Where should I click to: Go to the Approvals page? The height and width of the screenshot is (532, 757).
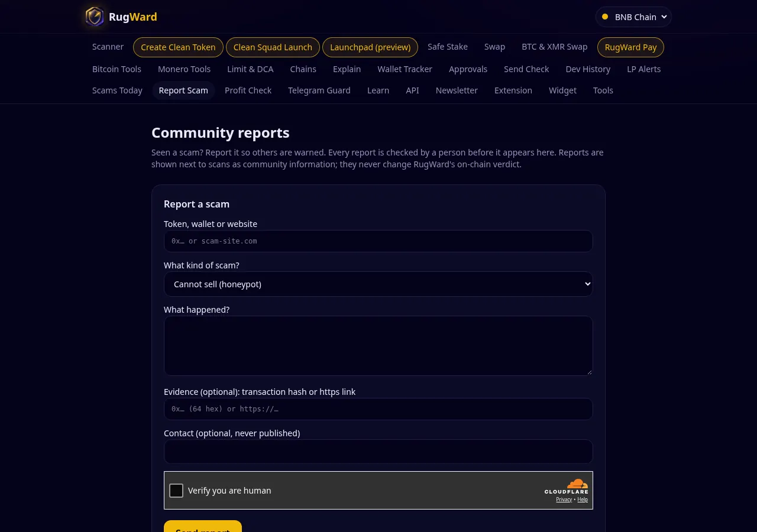pyautogui.click(x=468, y=69)
